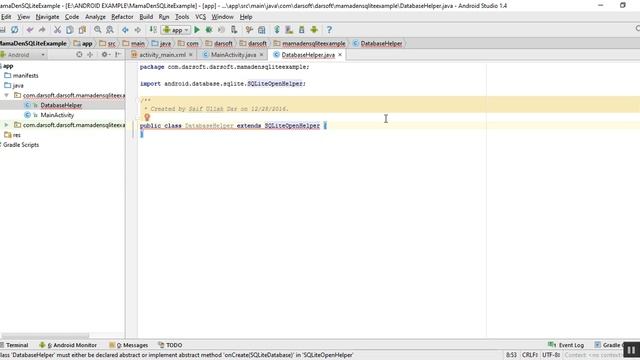640x360 pixels.
Task: Click the DatabaseHelper breadcrumb
Action: click(x=378, y=43)
